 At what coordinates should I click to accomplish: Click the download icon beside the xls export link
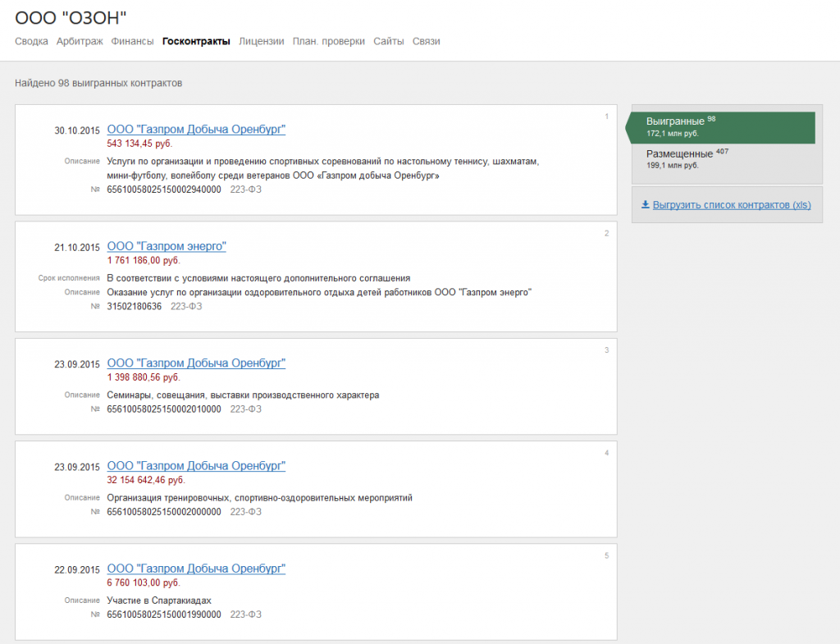point(645,204)
